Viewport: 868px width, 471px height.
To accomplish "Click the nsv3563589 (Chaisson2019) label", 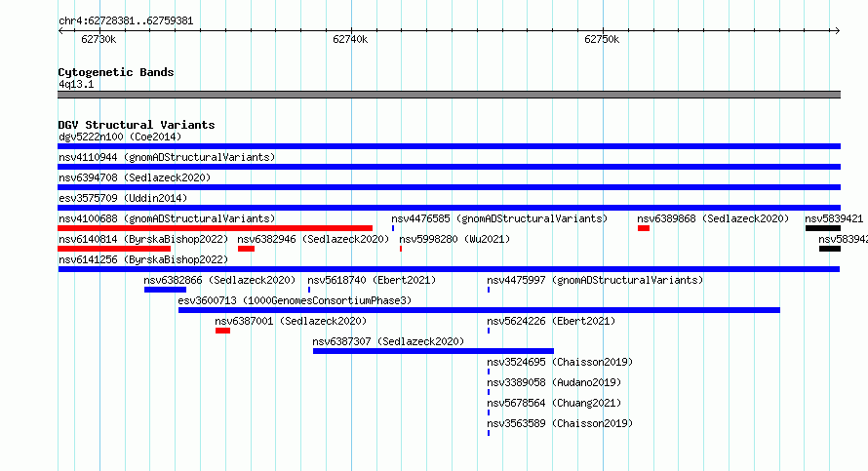I will pos(560,423).
